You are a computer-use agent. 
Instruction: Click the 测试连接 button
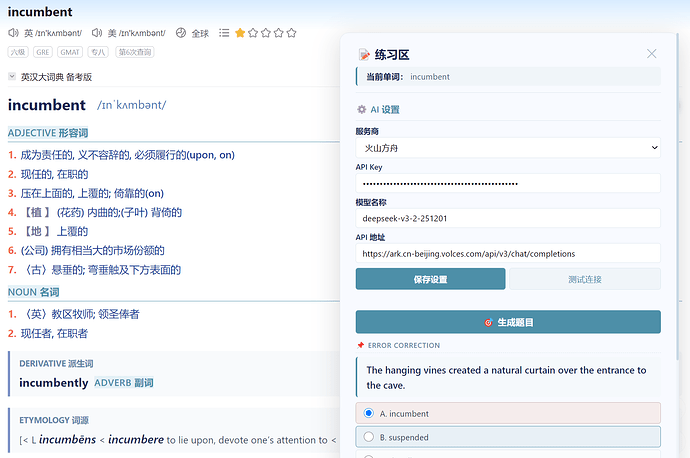pyautogui.click(x=585, y=279)
